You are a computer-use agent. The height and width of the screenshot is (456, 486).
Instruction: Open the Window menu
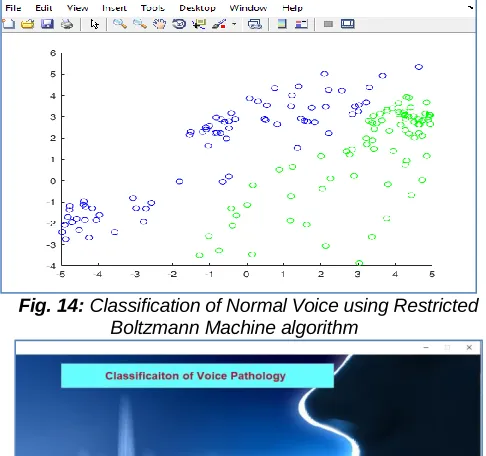pos(248,8)
